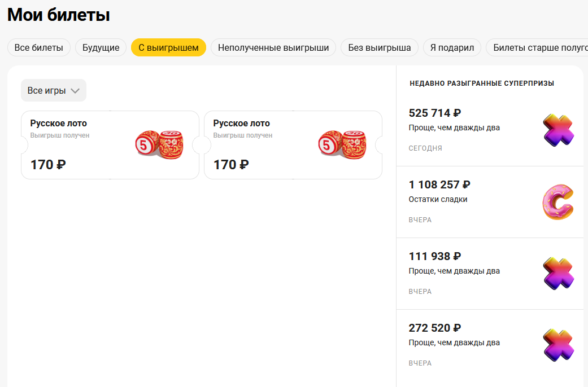Click the cross icon beside 111 938 ₽

[x=558, y=273]
